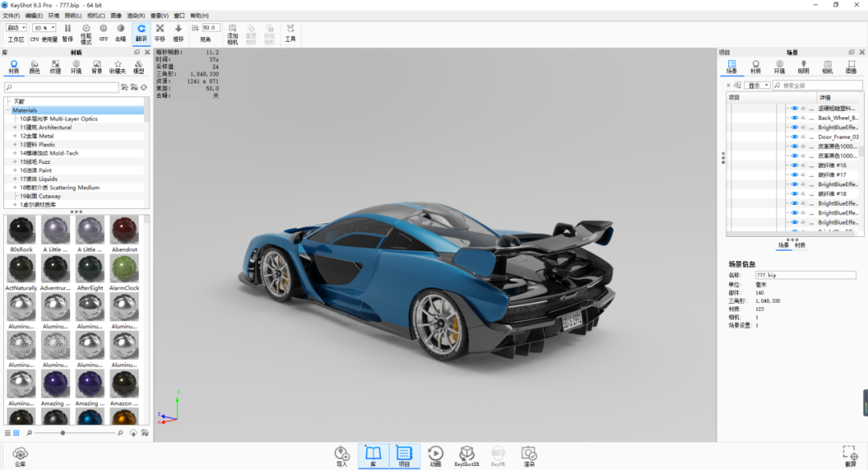Open the Animation (动画) timeline button
The image size is (868, 470).
tap(436, 456)
